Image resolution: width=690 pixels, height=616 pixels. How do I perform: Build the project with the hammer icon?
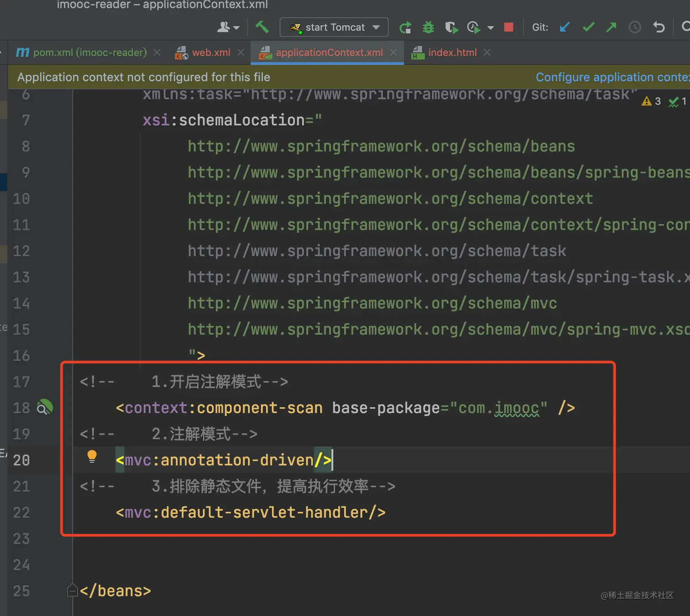262,27
